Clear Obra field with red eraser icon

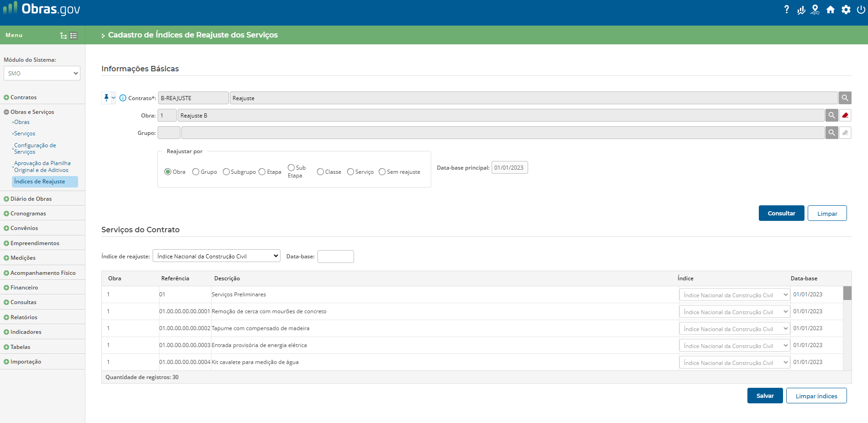pyautogui.click(x=845, y=115)
